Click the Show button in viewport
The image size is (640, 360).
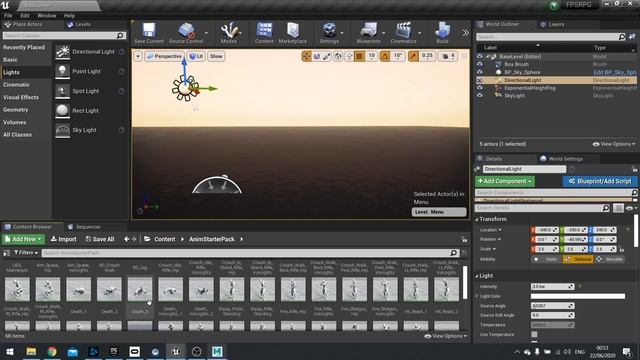216,56
